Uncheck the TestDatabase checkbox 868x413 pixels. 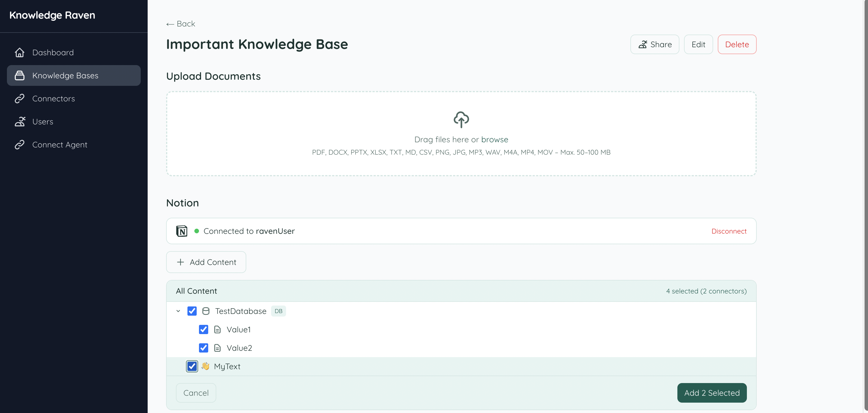click(192, 311)
